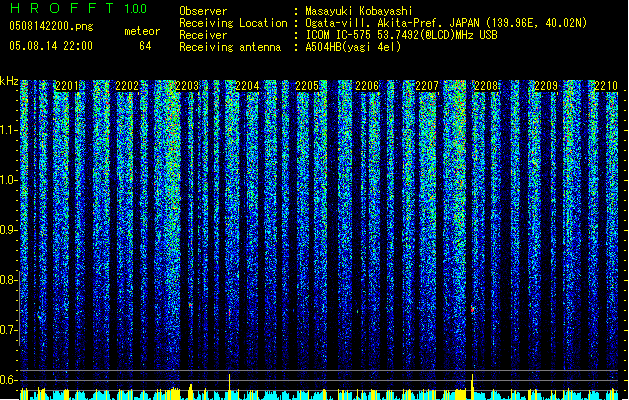629x400 pixels.
Task: Click the kHz axis unit label
Action: 9,81
